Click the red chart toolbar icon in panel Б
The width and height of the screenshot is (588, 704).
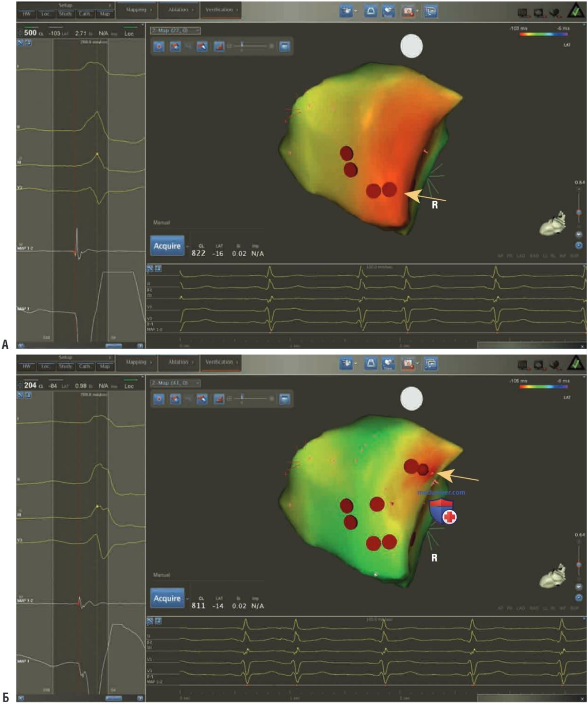tap(219, 399)
